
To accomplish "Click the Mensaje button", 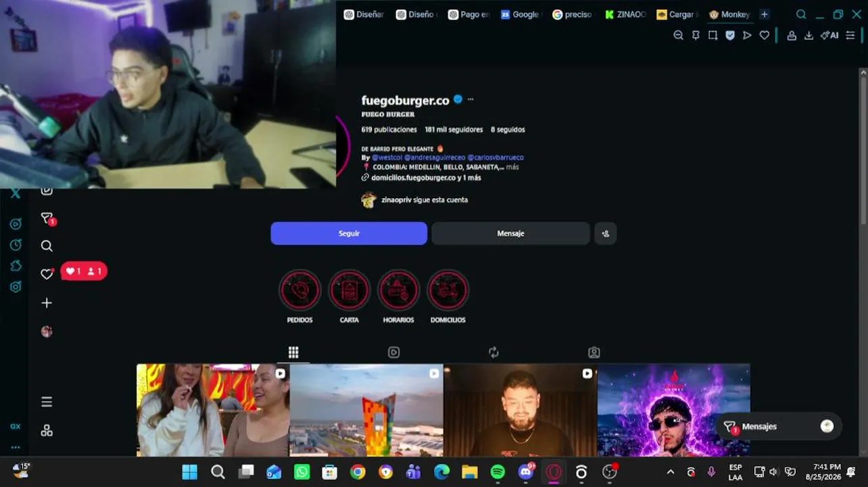I will [x=510, y=233].
